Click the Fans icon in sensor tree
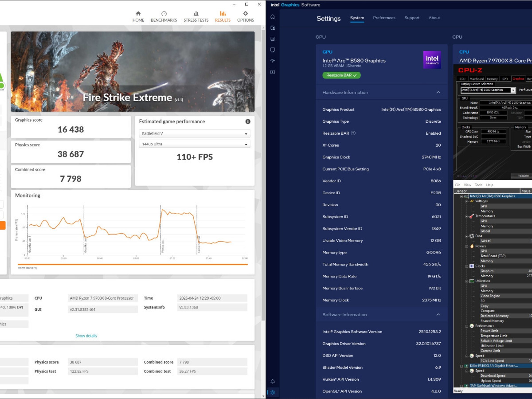532x399 pixels. pyautogui.click(x=472, y=236)
